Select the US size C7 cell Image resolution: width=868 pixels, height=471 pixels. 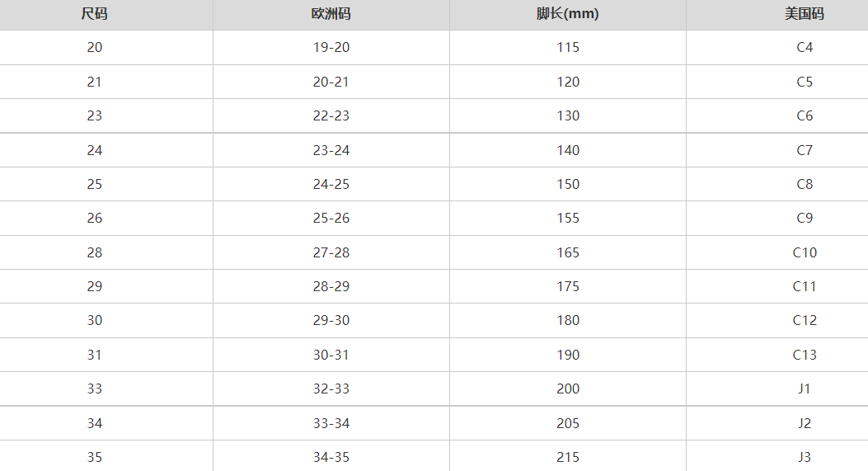(x=805, y=150)
